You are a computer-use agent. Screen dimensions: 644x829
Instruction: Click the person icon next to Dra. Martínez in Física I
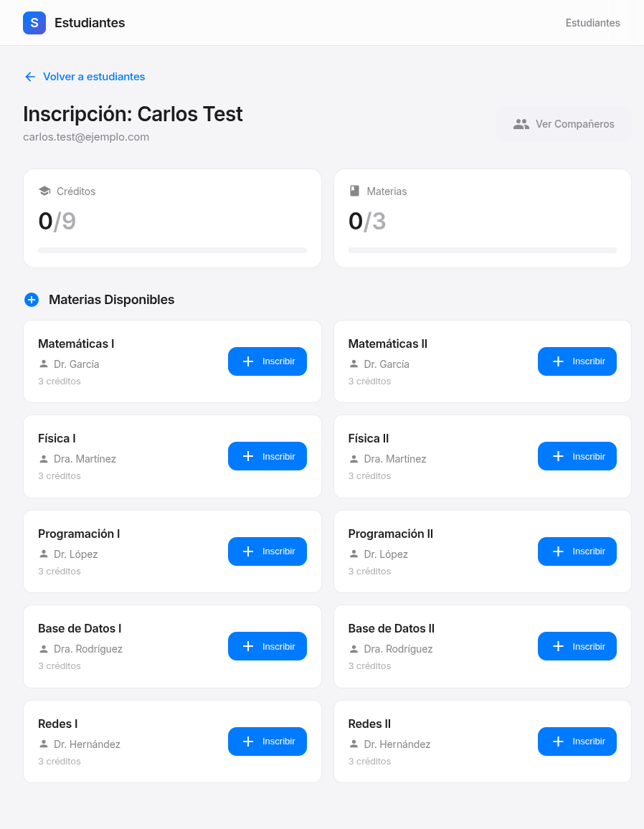[44, 459]
